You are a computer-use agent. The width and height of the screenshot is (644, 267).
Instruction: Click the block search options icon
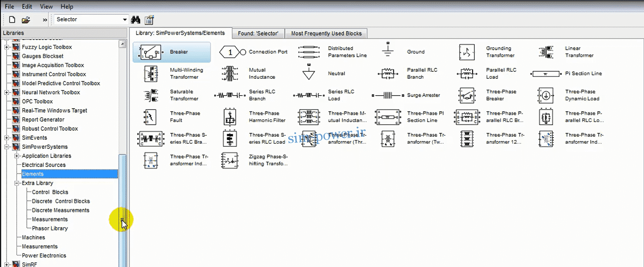tap(149, 19)
